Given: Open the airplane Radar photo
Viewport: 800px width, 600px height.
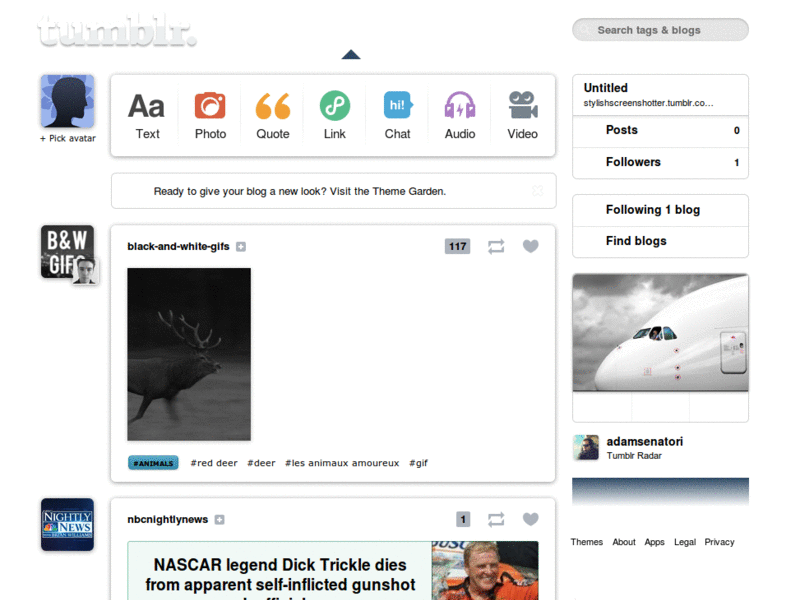Looking at the screenshot, I should (660, 333).
